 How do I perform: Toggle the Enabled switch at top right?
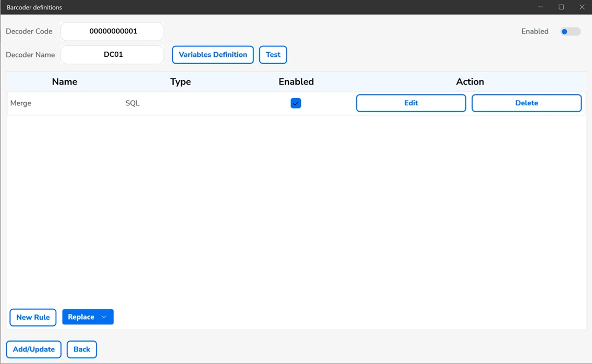point(570,32)
